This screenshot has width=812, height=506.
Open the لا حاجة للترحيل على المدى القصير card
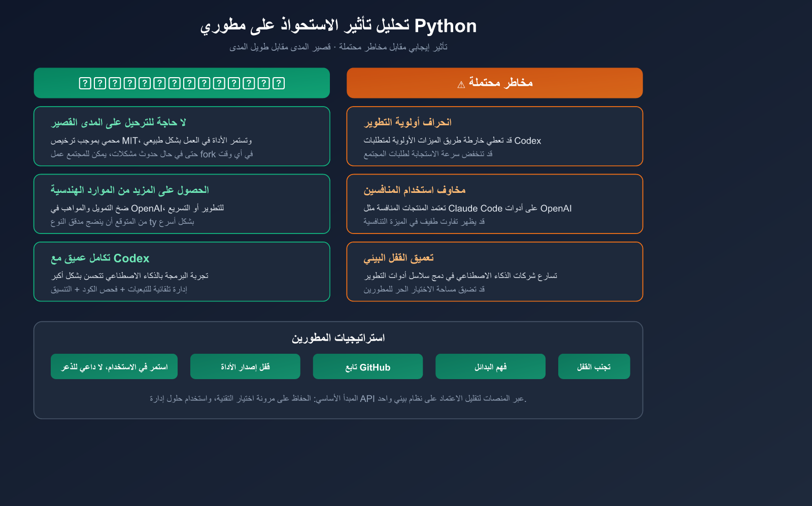[182, 136]
